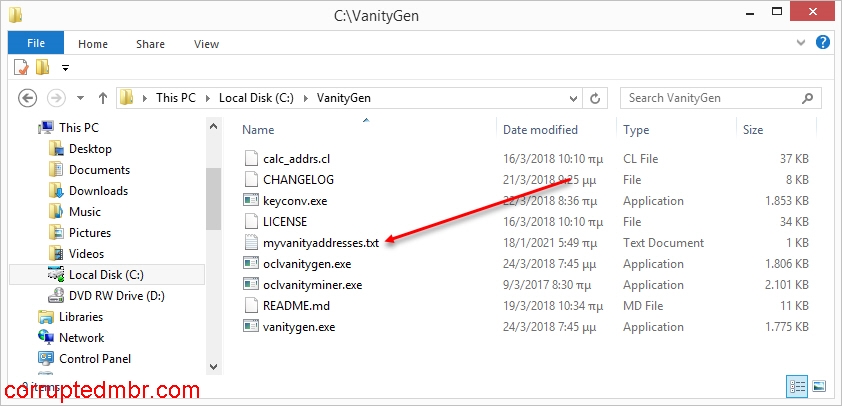Open the Customize Quick Access Toolbar dropdown
842x406 pixels.
(65, 68)
